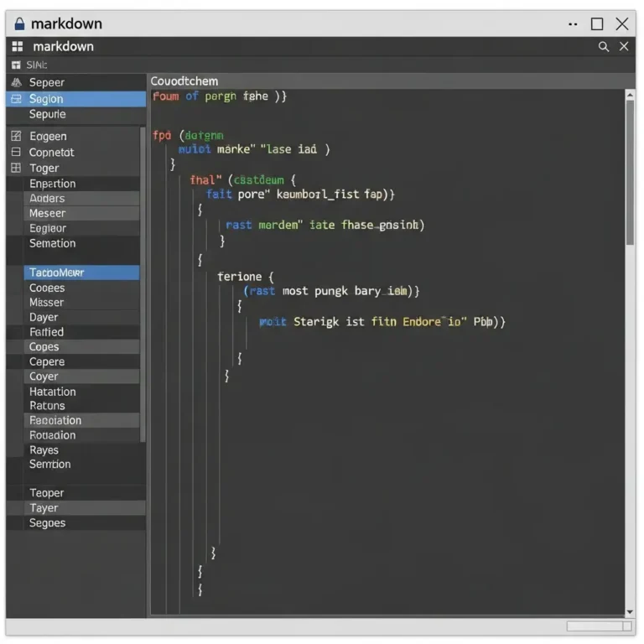644x644 pixels.
Task: Close the markdown window
Action: (x=622, y=23)
